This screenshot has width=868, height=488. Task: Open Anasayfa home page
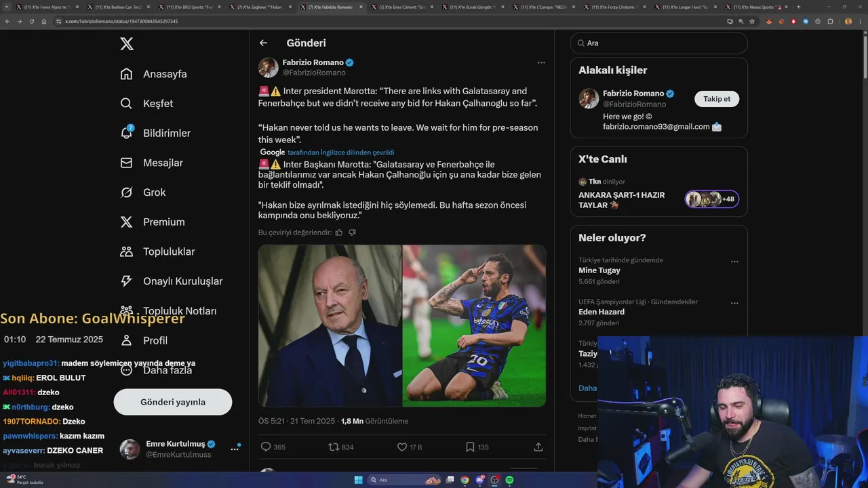(153, 74)
